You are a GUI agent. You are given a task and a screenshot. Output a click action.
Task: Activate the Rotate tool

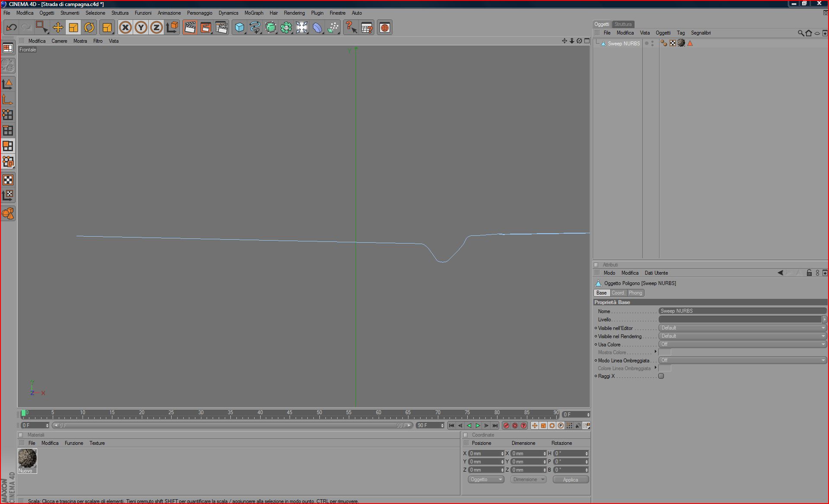coord(89,28)
